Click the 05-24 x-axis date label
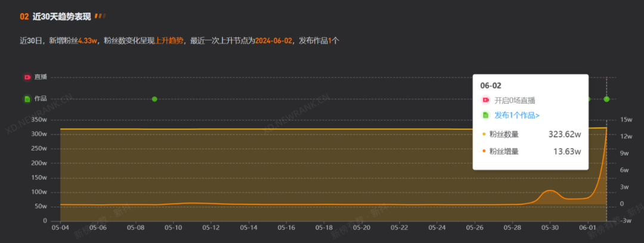The height and width of the screenshot is (243, 644). click(436, 227)
